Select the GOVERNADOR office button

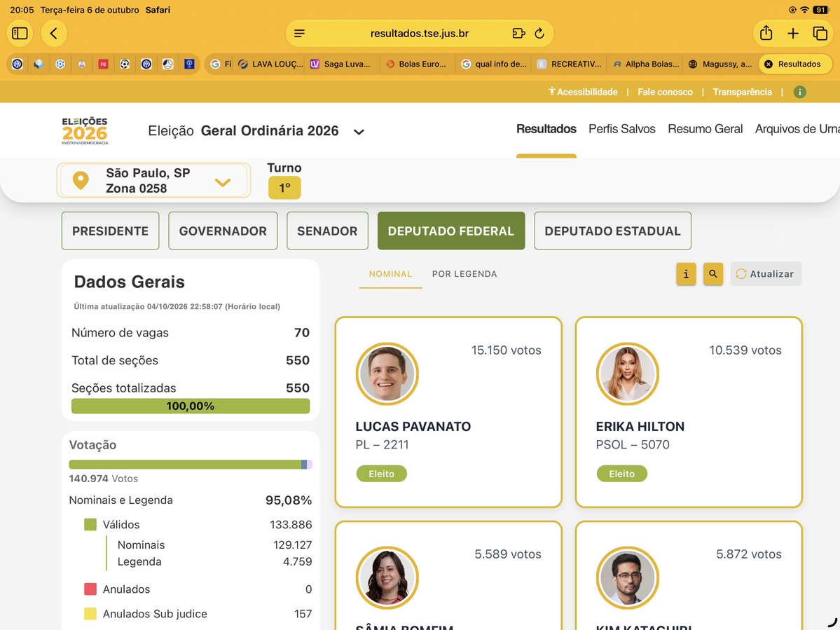(223, 231)
